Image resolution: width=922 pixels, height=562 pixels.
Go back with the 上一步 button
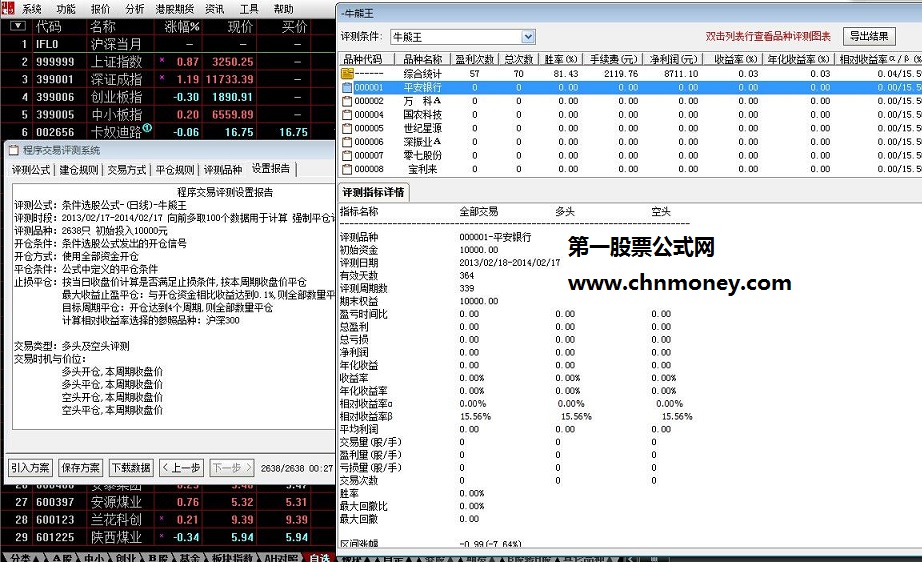point(181,468)
